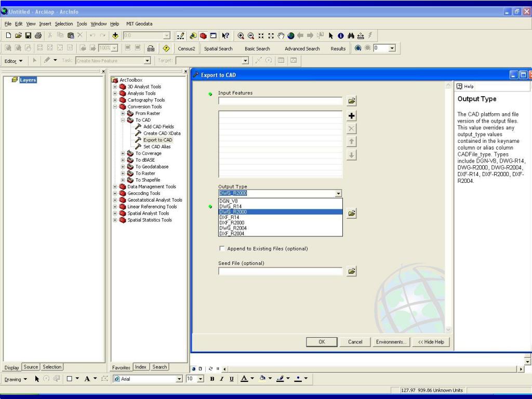Toggle Underline text formatting

click(231, 379)
